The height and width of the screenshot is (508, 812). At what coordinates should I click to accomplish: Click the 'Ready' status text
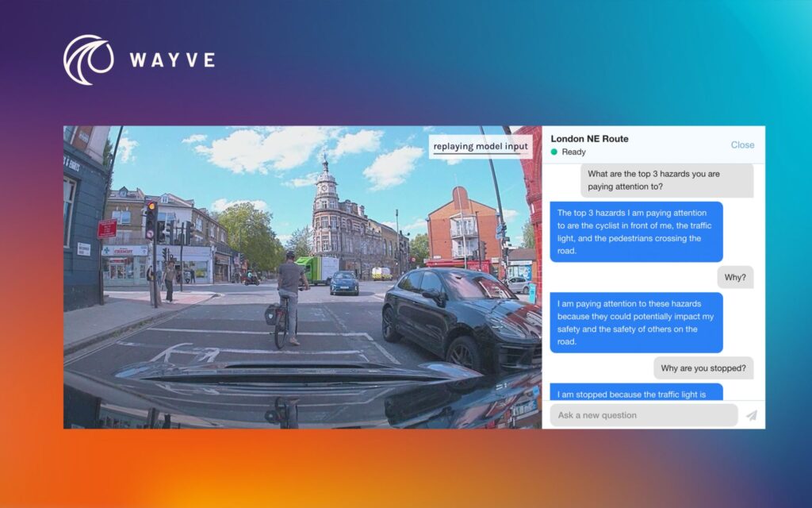coord(573,152)
